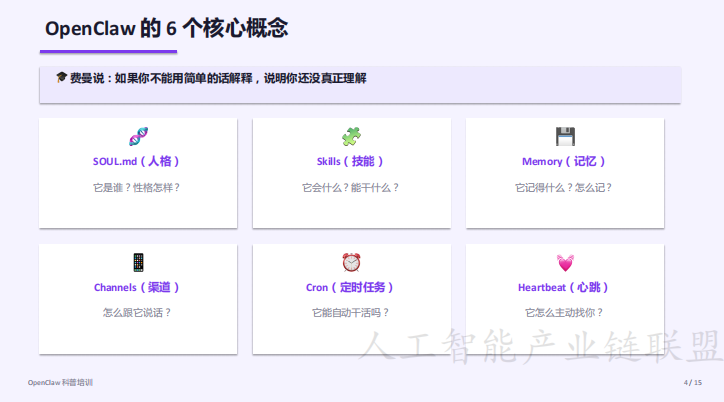724x402 pixels.
Task: Select the Channels（渠道）heading
Action: pos(138,287)
